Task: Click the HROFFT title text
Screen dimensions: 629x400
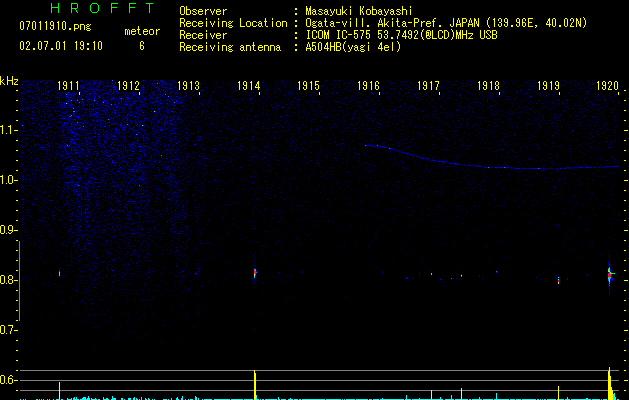Action: [103, 8]
